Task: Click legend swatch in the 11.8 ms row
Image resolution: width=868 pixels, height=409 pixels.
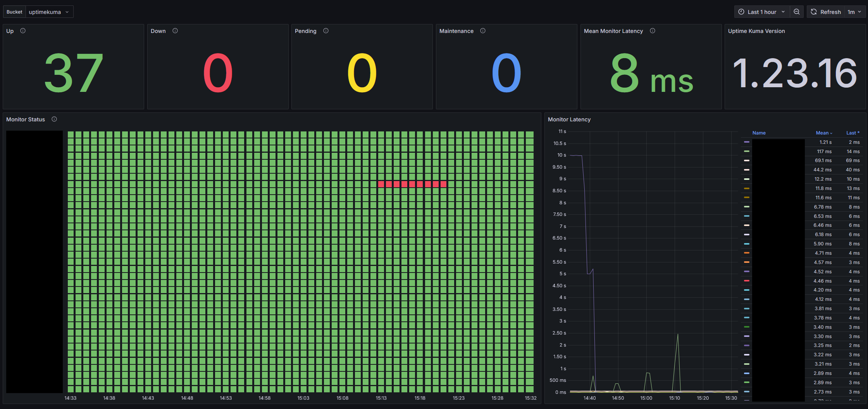Action: pyautogui.click(x=747, y=188)
